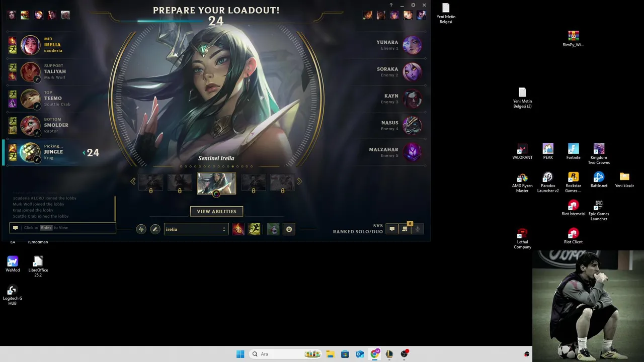Click the "Sentinel Irelia" skin name
Viewport: 644px width, 362px height.
click(x=216, y=158)
